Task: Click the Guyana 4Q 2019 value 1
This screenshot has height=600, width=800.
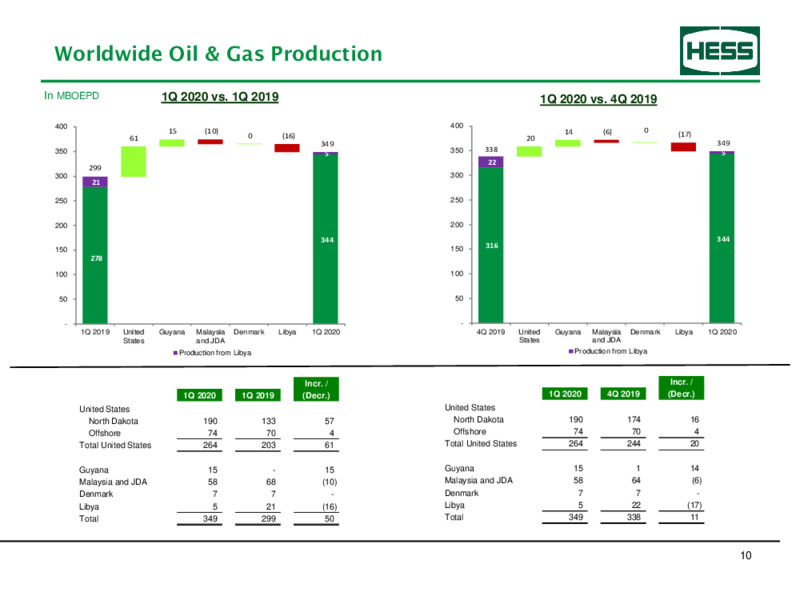Action: pyautogui.click(x=638, y=468)
